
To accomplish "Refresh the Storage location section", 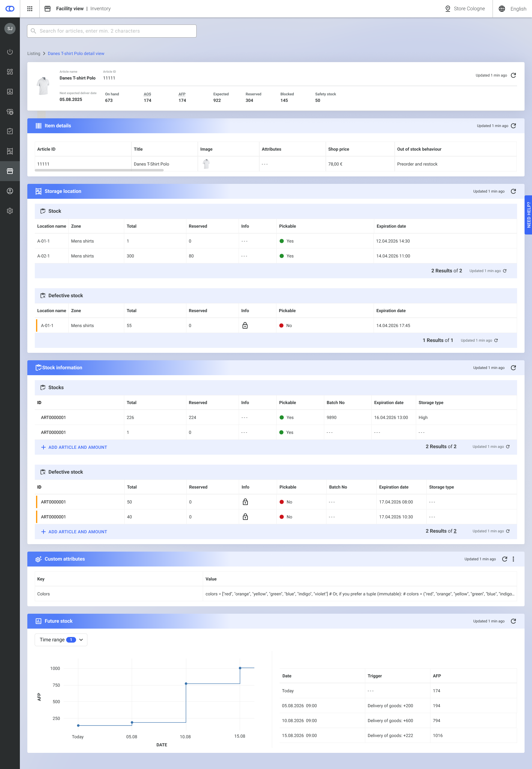I will click(513, 191).
